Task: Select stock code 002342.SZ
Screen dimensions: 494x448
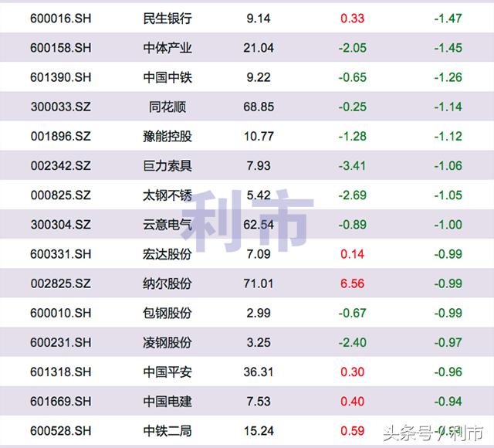Action: (61, 165)
